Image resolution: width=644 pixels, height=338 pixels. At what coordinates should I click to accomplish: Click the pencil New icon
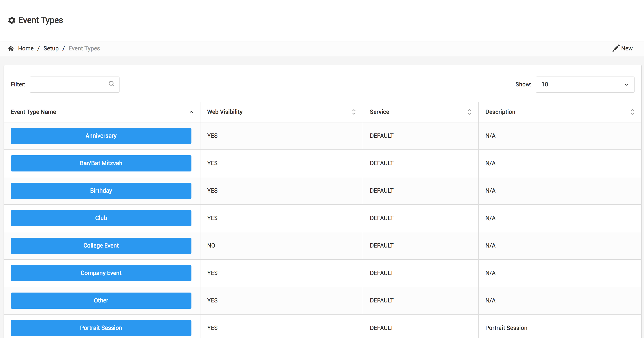pos(616,48)
